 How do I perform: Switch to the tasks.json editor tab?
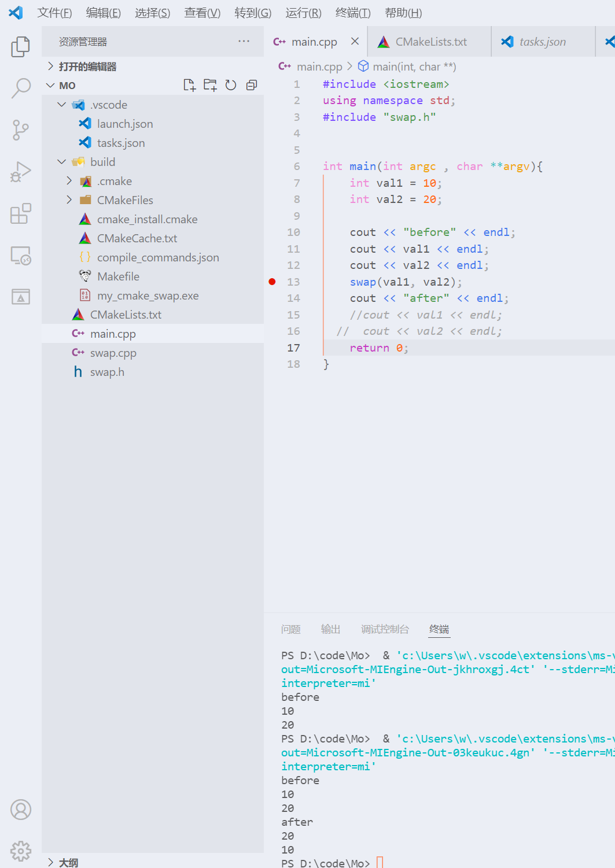[x=543, y=42]
